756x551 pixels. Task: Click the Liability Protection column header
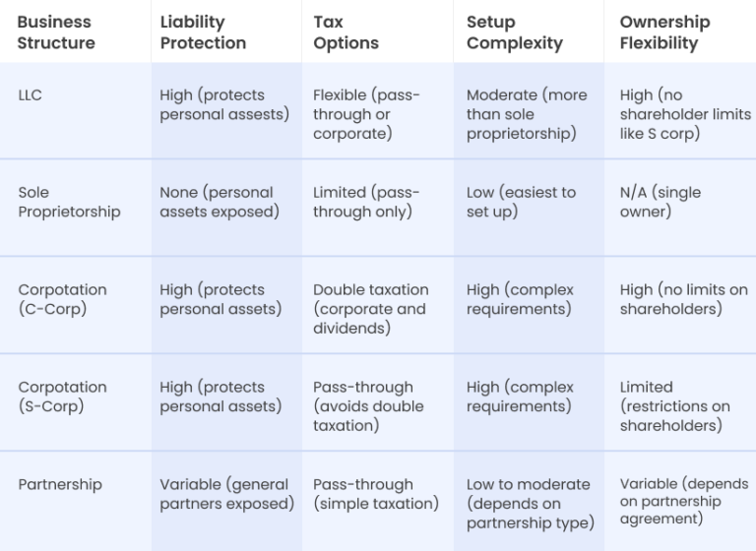coord(203,32)
